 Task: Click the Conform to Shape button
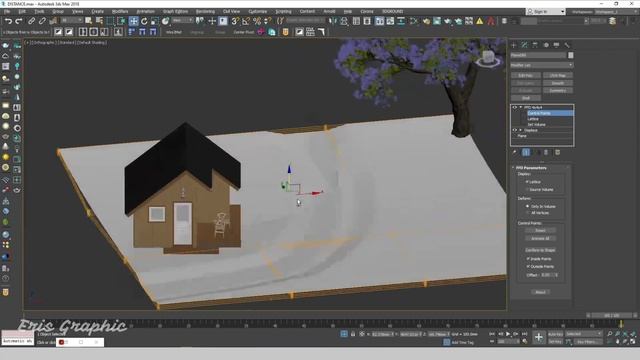pos(540,250)
